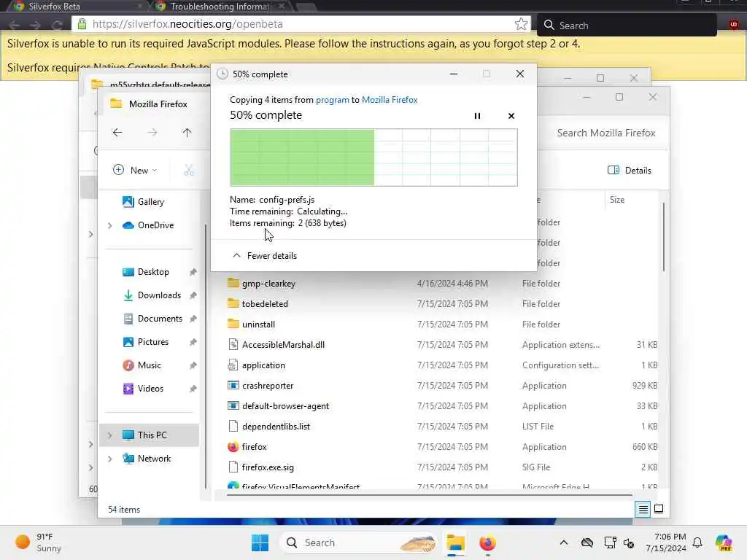Unpin Desktop using its pin icon

click(x=193, y=272)
